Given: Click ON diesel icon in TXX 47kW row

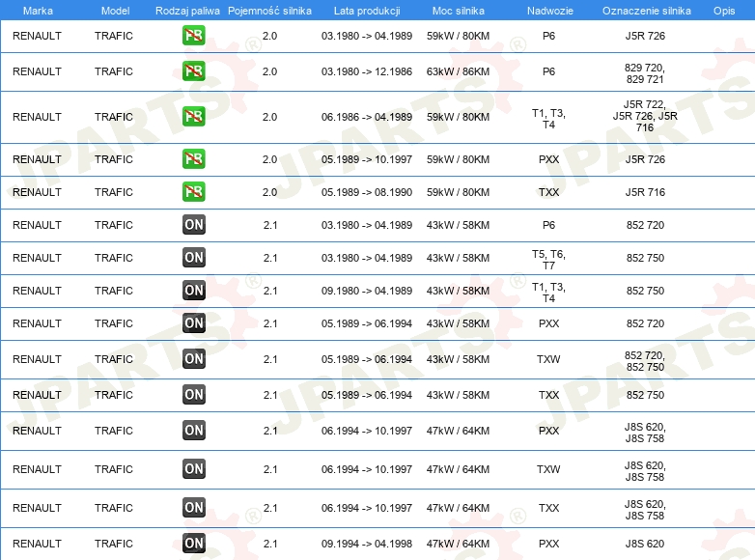Looking at the screenshot, I should (x=193, y=507).
